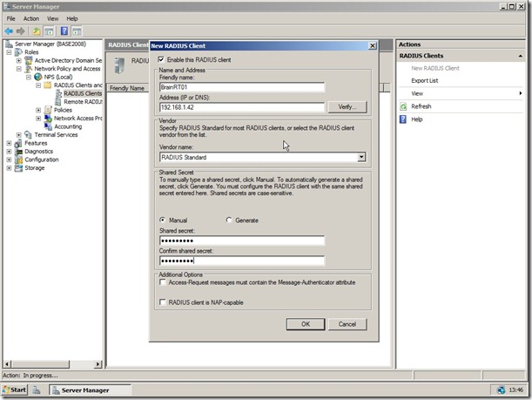This screenshot has width=532, height=400.
Task: Click OK in New RADIUS Client dialog
Action: (306, 324)
